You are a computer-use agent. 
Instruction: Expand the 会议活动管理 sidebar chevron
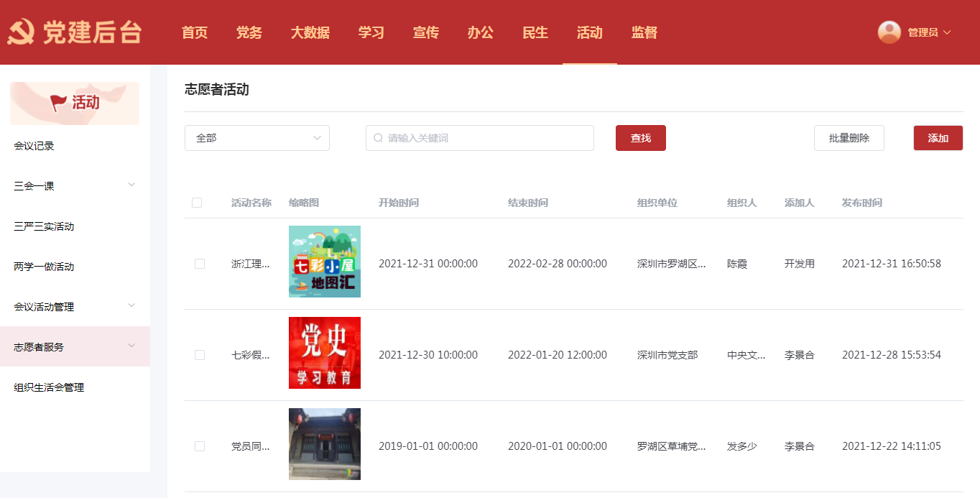pos(131,306)
